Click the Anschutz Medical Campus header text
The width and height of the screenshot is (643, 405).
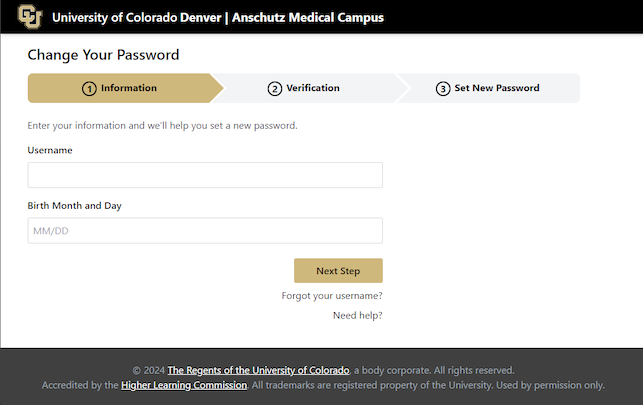click(x=308, y=18)
